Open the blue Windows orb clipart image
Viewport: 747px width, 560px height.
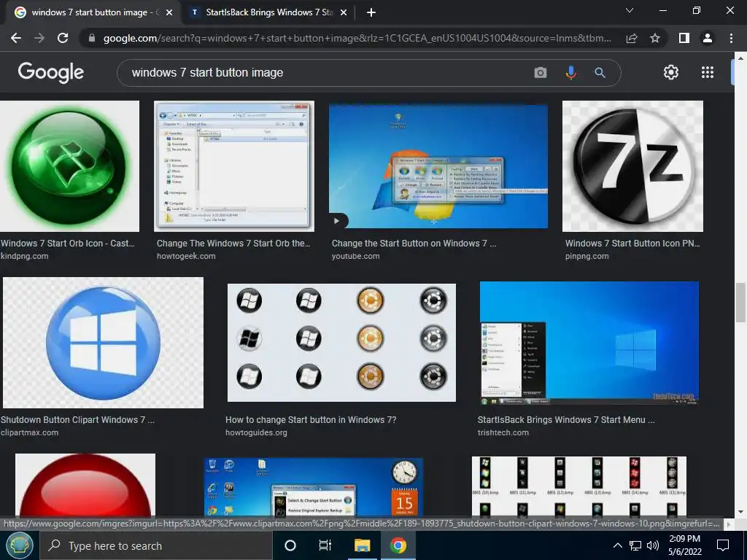tap(103, 343)
